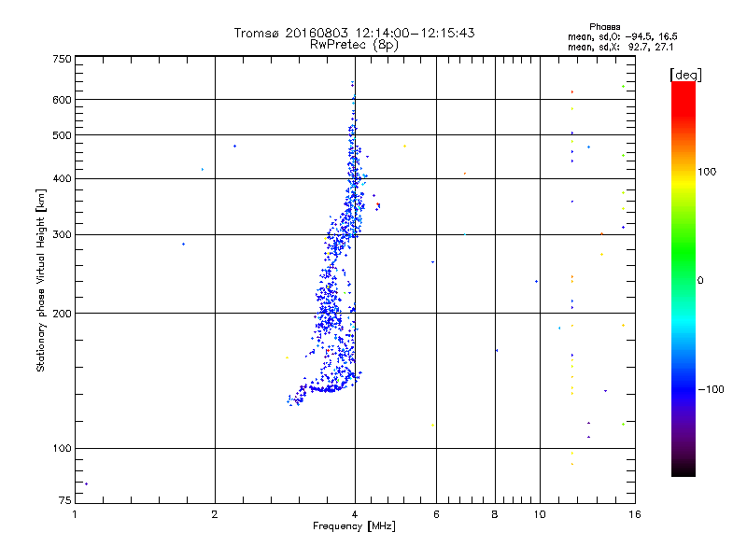Select the "mean, sd,X: 92.7, 27.1" line
747x560 pixels.
(620, 48)
